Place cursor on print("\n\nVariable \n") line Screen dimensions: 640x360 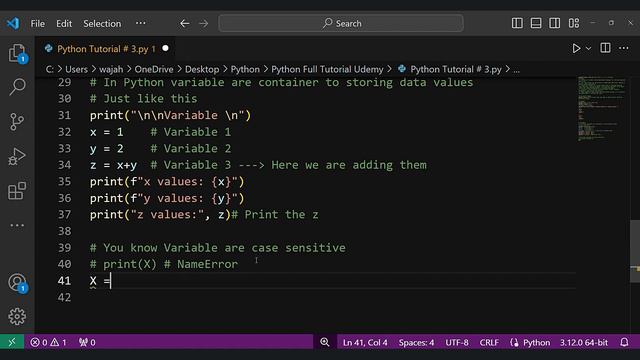pos(170,116)
